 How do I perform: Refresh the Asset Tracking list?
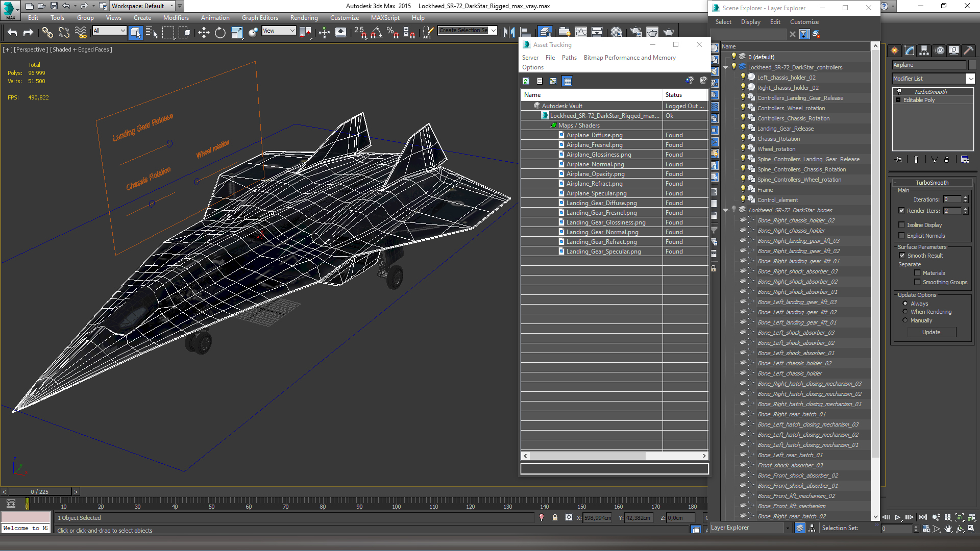[x=526, y=81]
